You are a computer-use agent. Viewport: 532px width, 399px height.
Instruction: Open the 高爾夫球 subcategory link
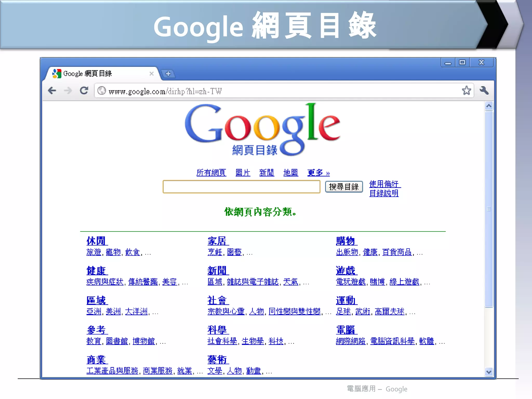coord(390,311)
